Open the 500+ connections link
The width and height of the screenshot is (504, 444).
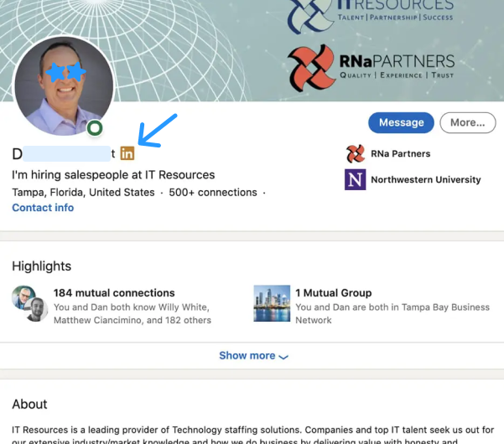pyautogui.click(x=213, y=192)
